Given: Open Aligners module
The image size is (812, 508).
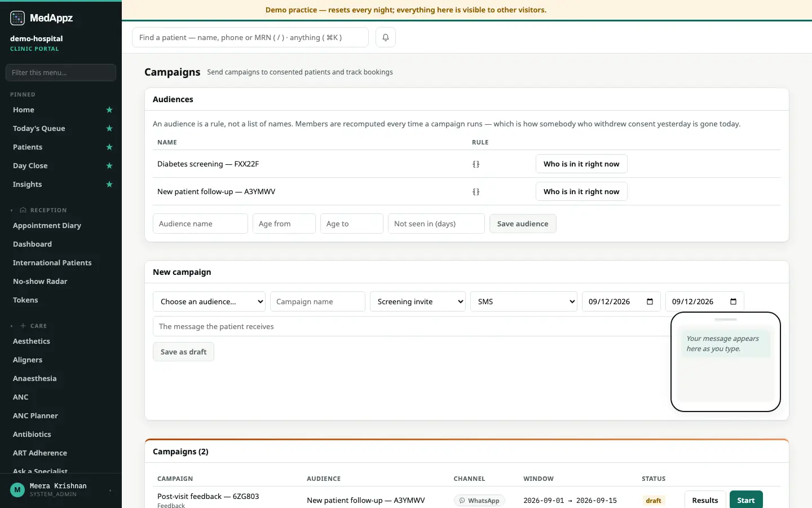Looking at the screenshot, I should [28, 360].
